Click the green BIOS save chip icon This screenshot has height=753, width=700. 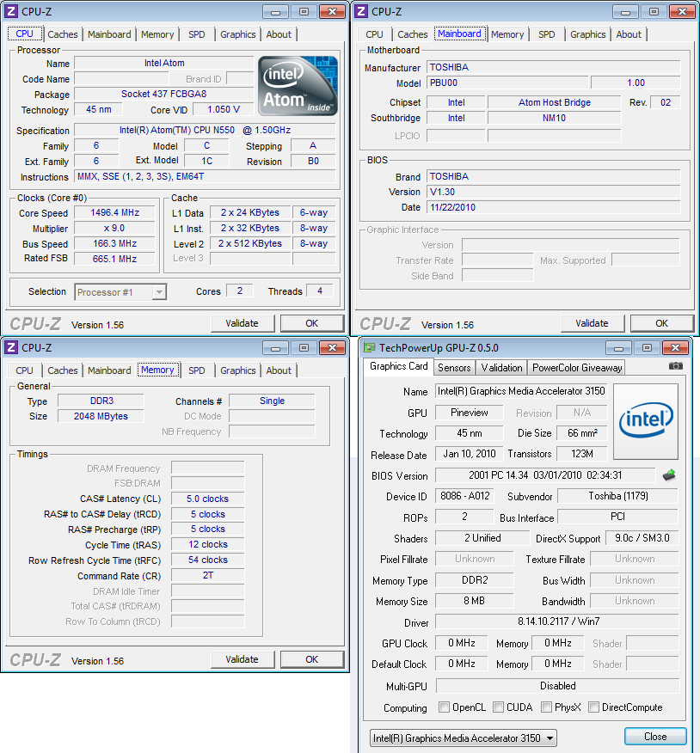coord(669,475)
